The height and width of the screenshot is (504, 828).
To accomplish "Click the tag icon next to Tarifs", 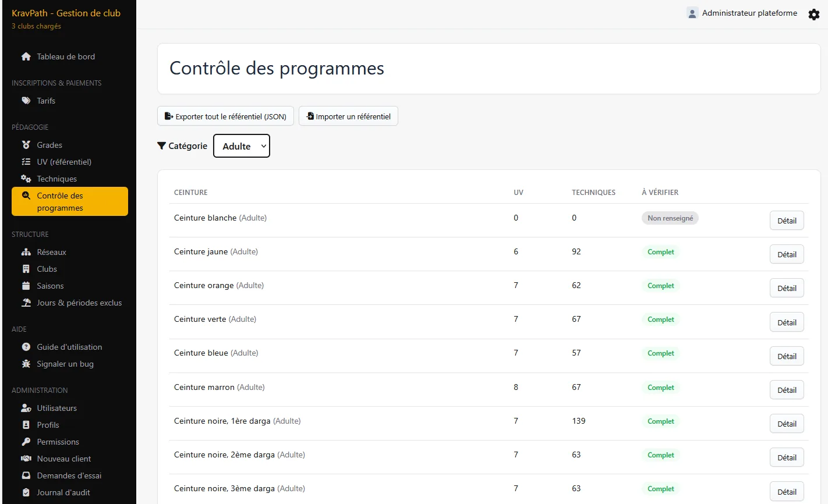I will [26, 101].
